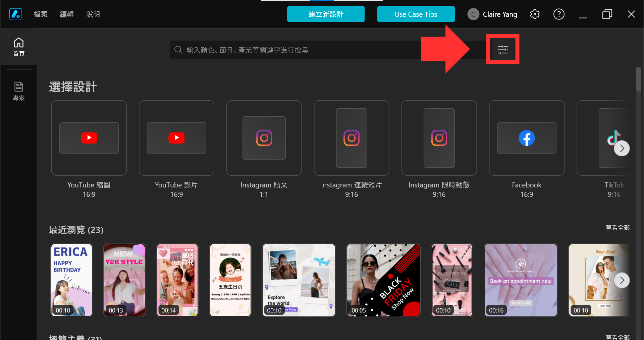Open the search filter settings icon
The height and width of the screenshot is (340, 644).
502,50
